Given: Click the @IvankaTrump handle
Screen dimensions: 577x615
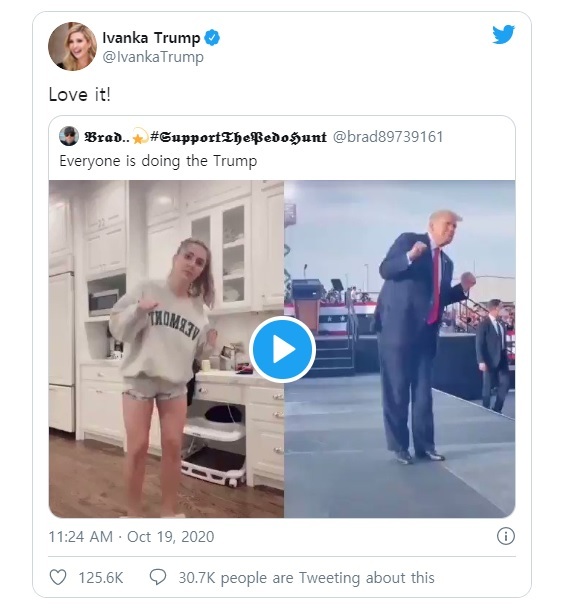Looking at the screenshot, I should tap(153, 57).
